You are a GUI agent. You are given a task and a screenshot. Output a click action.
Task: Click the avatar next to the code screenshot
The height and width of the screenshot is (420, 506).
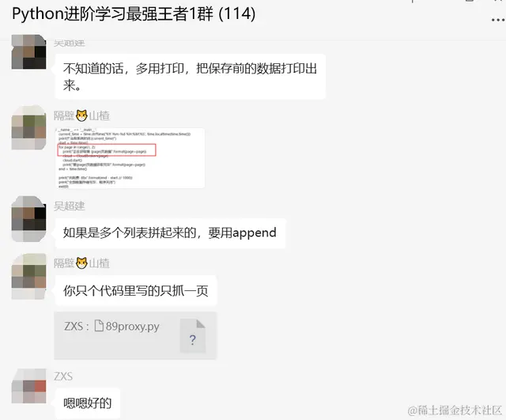tap(28, 127)
